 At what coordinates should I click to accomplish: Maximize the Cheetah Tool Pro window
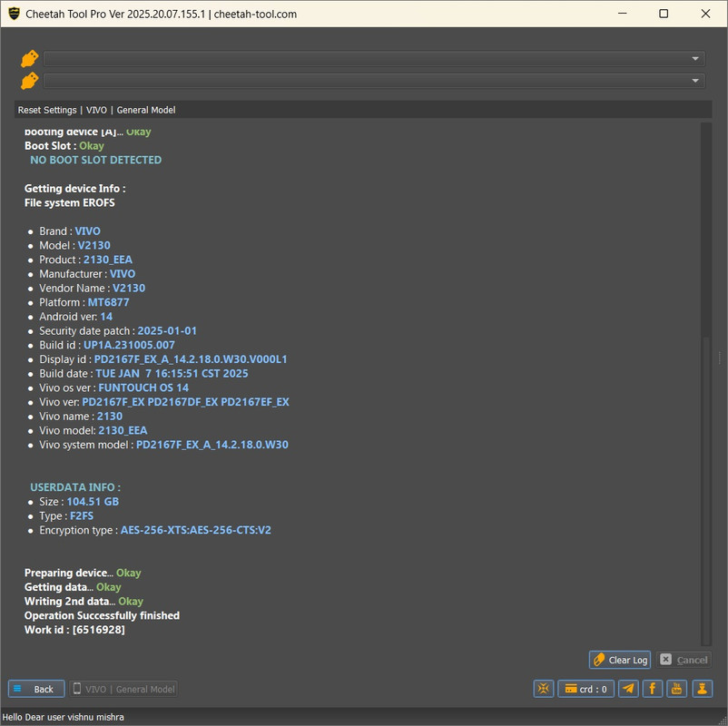tap(664, 14)
